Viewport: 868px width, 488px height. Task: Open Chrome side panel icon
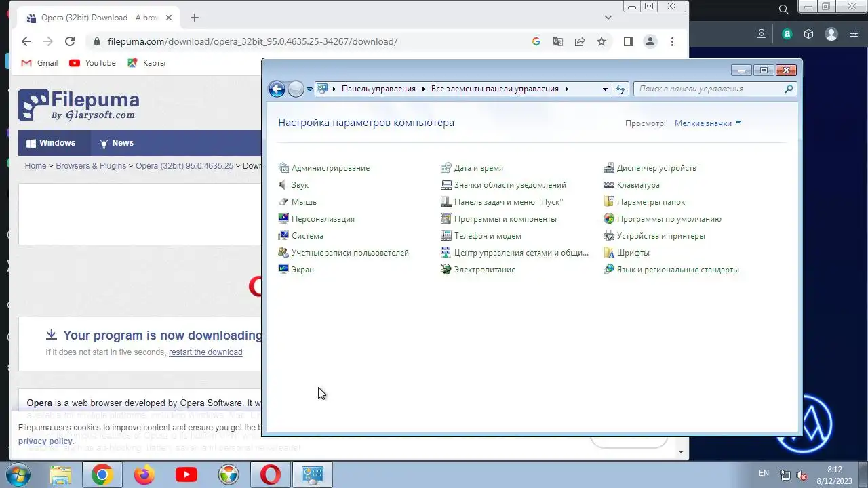tap(628, 41)
